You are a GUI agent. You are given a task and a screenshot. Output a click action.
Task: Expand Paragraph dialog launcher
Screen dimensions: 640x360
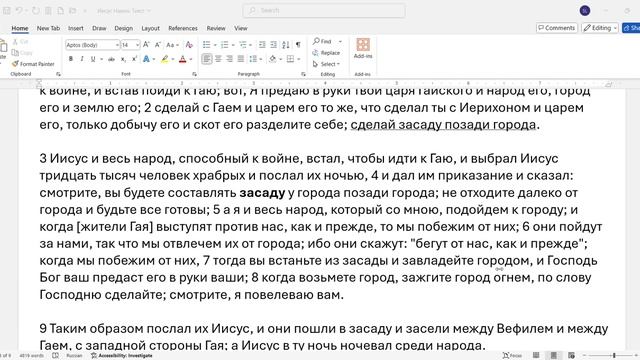pos(303,74)
